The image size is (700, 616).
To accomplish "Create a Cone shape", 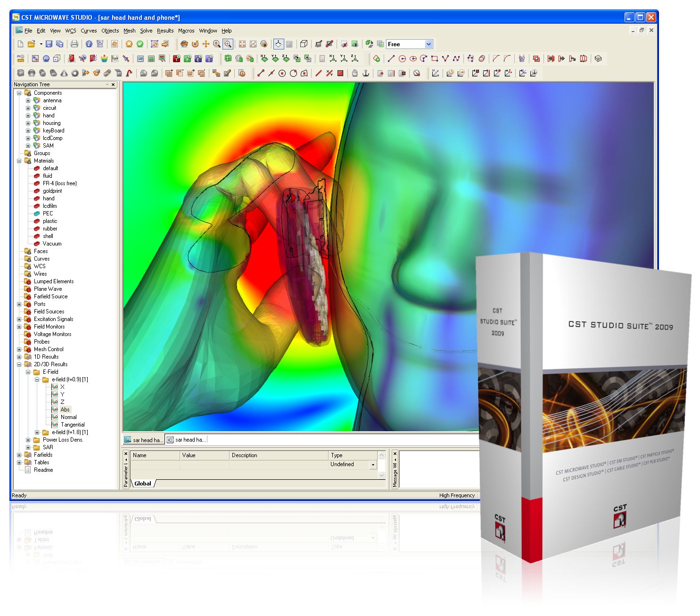I will point(64,73).
